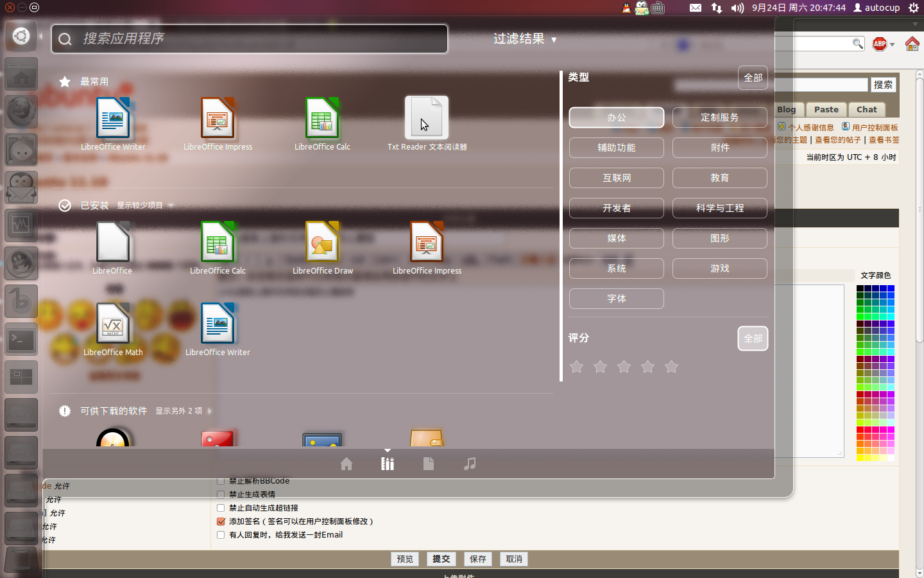The width and height of the screenshot is (924, 578).
Task: Enable 有人回复时，给我发送一封Email option
Action: pos(221,535)
